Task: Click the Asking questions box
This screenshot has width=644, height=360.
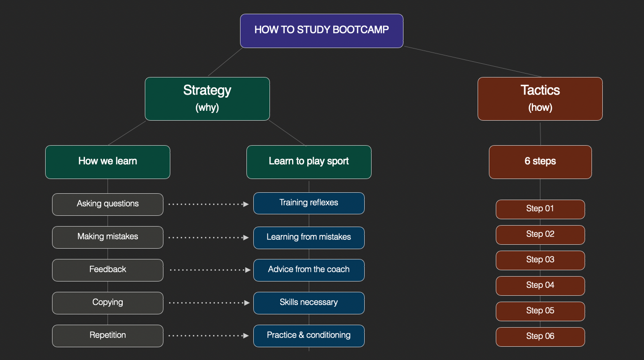Action: pyautogui.click(x=107, y=205)
